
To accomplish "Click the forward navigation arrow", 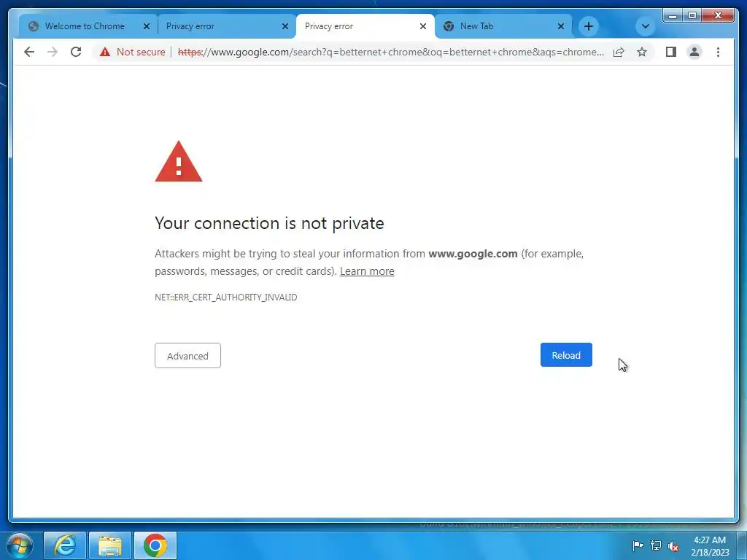I will 53,52.
